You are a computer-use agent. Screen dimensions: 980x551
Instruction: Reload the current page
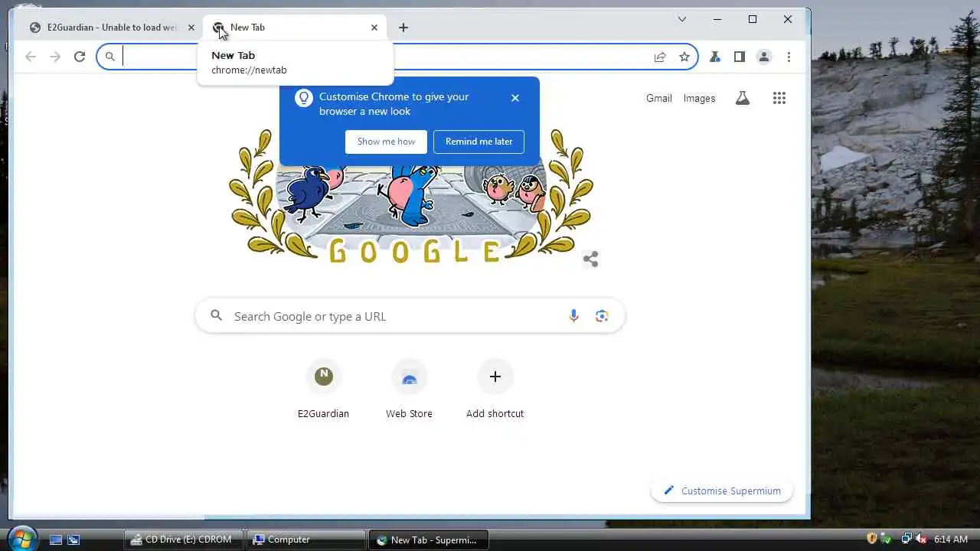(80, 57)
